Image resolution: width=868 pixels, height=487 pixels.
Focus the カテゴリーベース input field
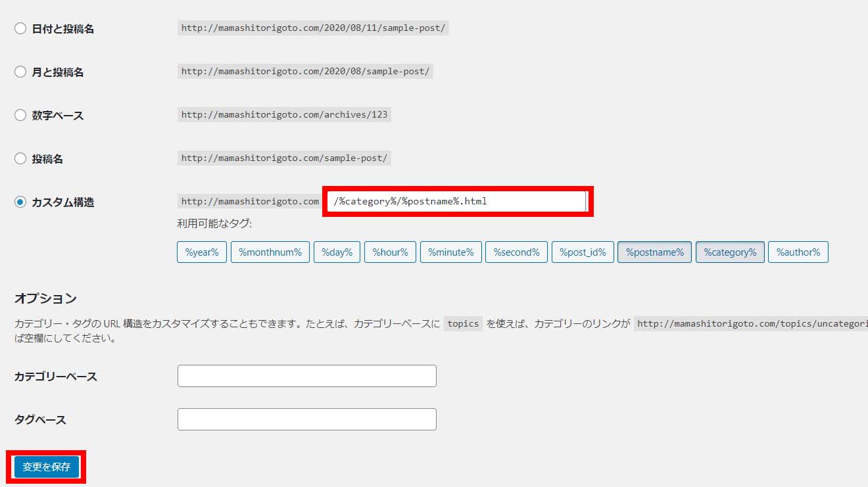coord(306,376)
